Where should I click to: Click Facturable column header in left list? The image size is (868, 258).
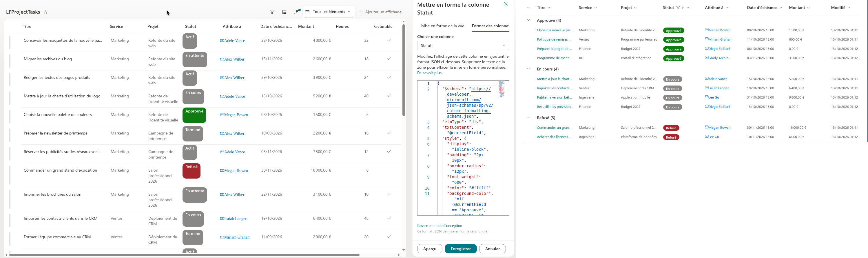[383, 26]
